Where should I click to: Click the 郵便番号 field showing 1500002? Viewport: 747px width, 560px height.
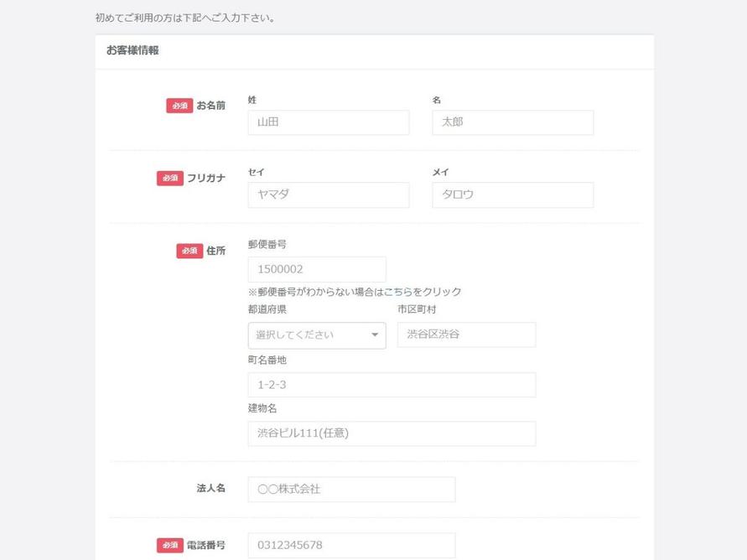coord(317,270)
